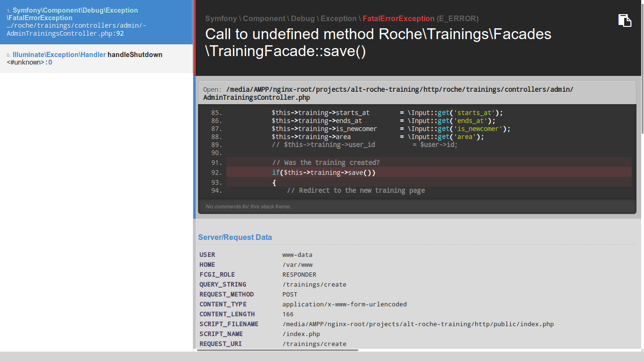Image resolution: width=644 pixels, height=362 pixels.
Task: Click the REQUEST_METHOD key label
Action: [226, 294]
